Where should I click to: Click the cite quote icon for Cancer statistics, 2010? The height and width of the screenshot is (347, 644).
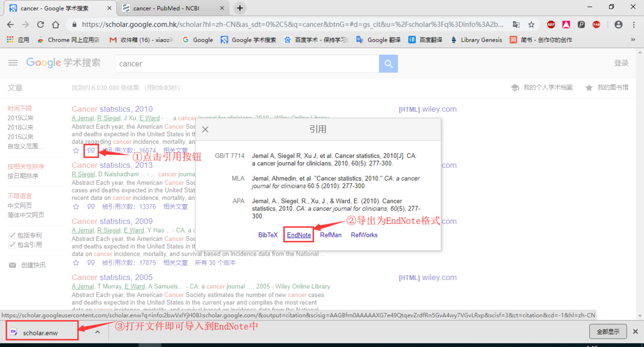point(91,151)
